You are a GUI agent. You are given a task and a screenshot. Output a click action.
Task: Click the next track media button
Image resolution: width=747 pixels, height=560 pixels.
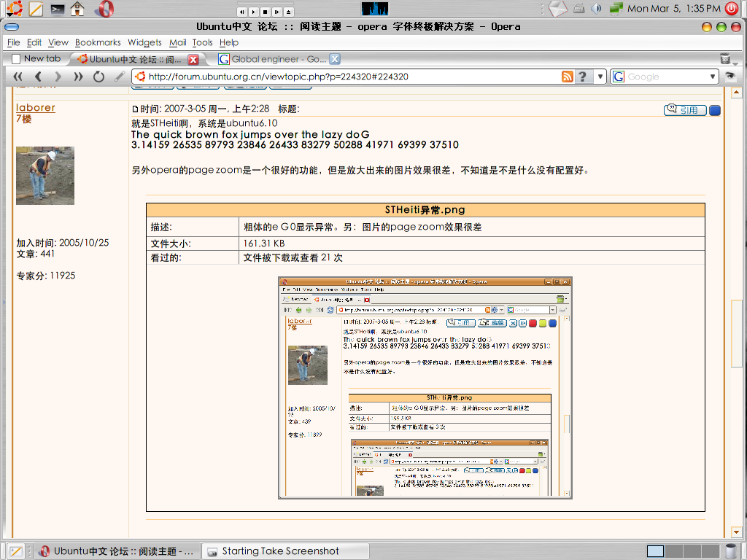point(276,12)
